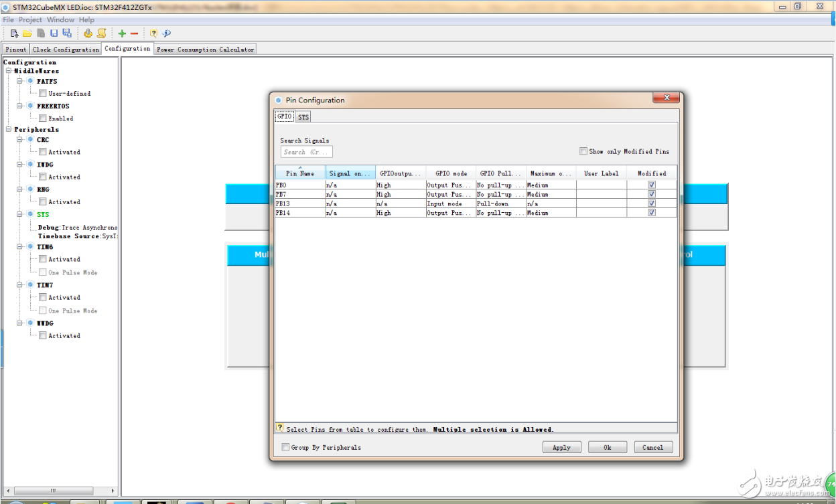Collapse the FATFS tree branch
This screenshot has width=836, height=504.
20,81
